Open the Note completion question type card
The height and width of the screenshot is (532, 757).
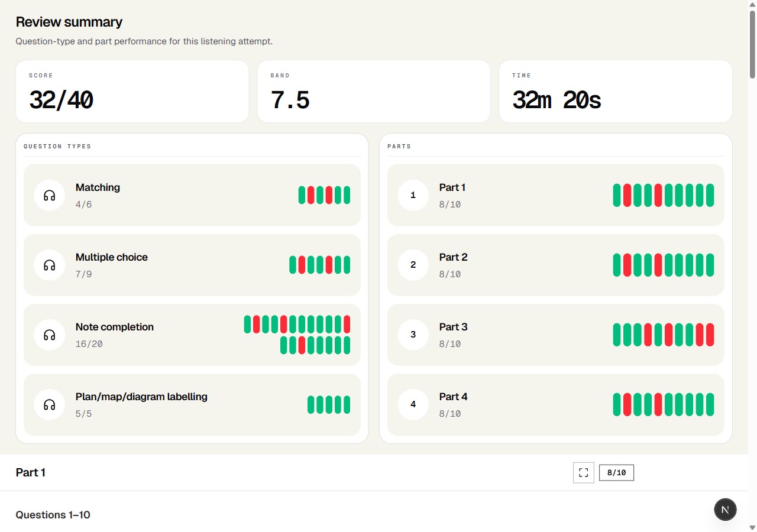click(x=192, y=335)
